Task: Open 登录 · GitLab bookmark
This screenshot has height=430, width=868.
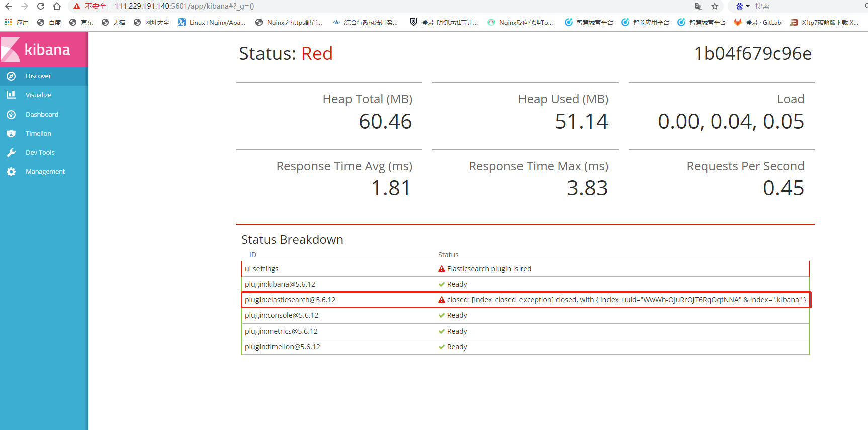Action: click(757, 22)
